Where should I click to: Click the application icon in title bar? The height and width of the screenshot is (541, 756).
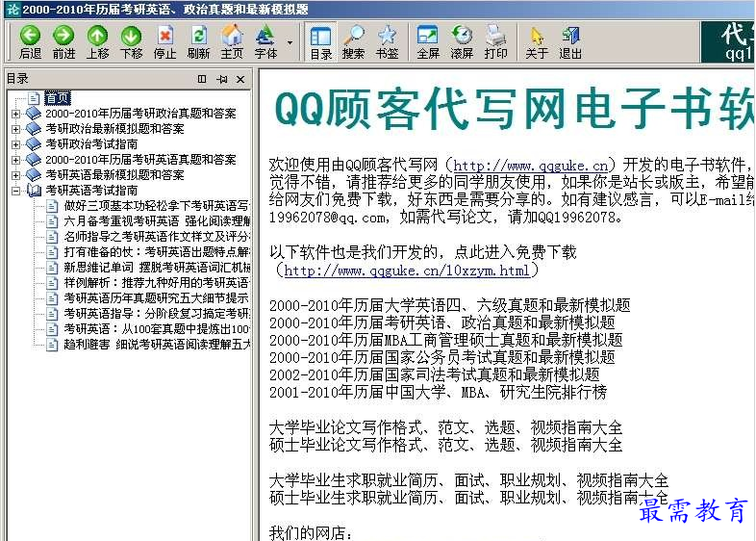(x=13, y=10)
